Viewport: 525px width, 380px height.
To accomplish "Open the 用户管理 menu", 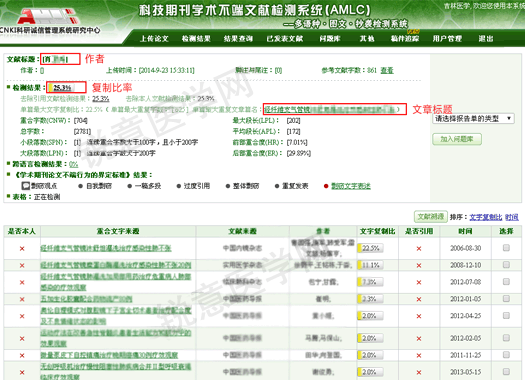I will click(x=447, y=39).
